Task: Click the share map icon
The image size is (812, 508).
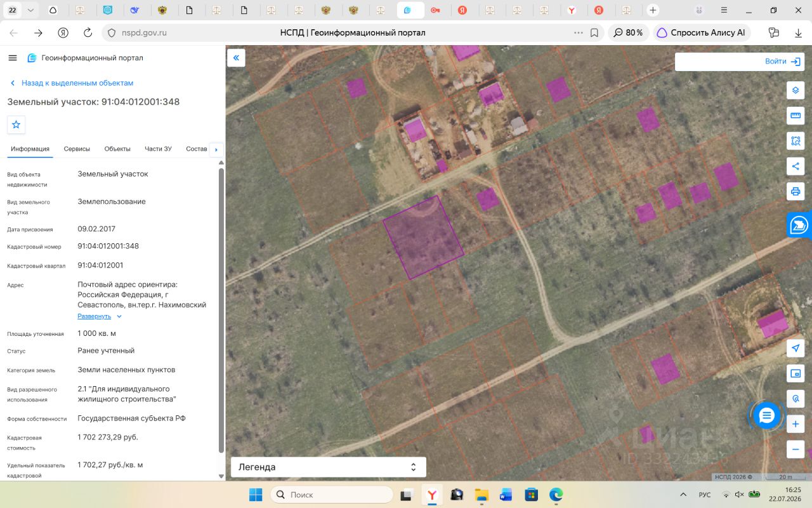Action: tap(796, 166)
